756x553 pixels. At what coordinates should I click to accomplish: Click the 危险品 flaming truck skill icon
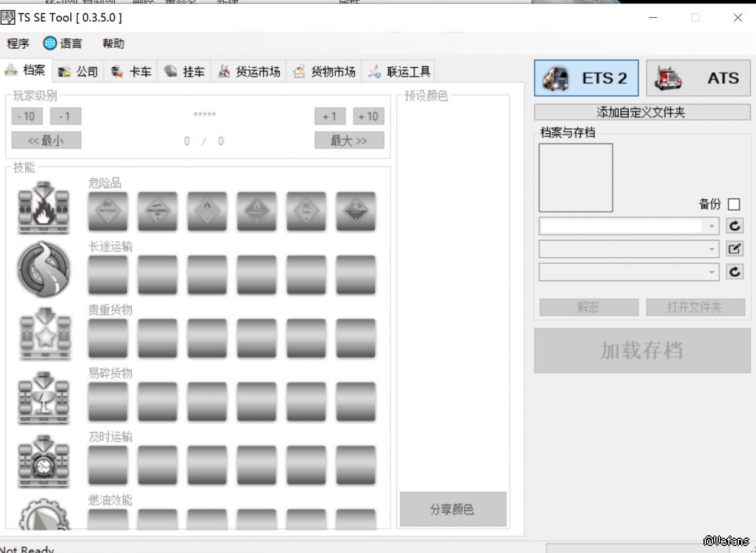pos(44,208)
